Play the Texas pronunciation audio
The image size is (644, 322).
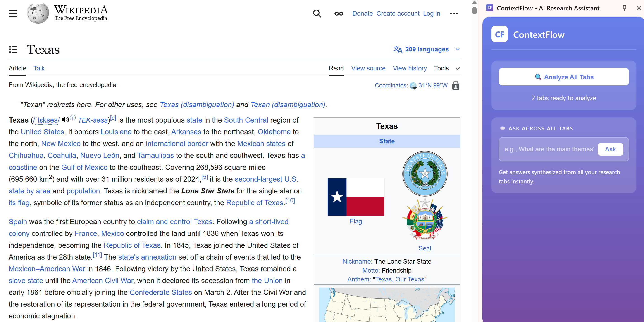(65, 120)
